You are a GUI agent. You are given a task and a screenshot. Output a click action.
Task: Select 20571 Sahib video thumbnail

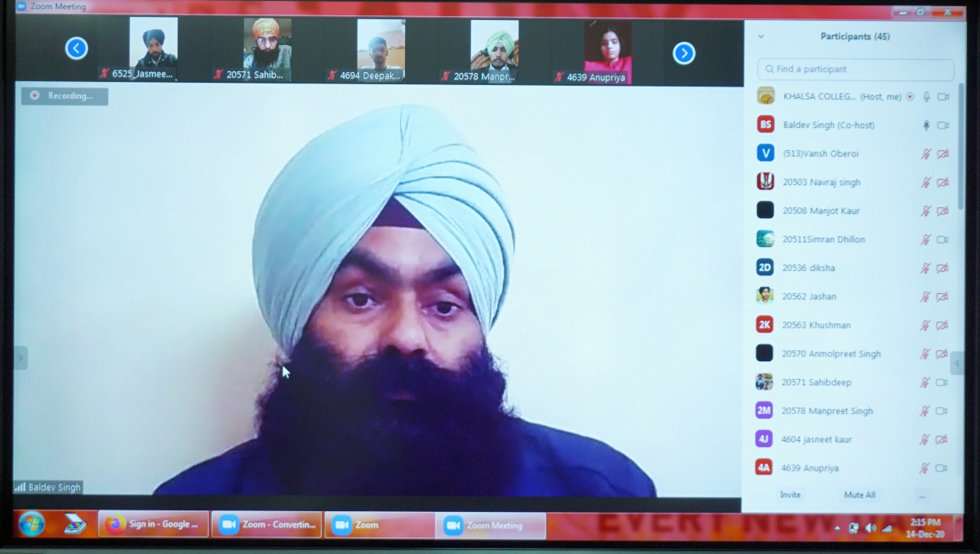267,49
